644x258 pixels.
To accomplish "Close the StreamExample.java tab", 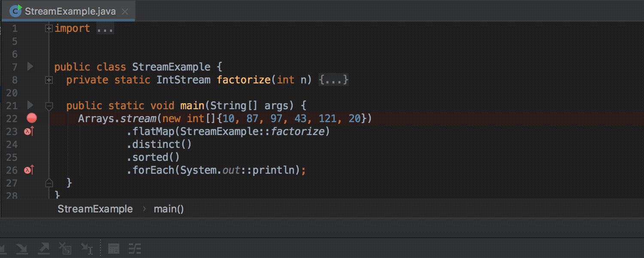I will click(125, 12).
